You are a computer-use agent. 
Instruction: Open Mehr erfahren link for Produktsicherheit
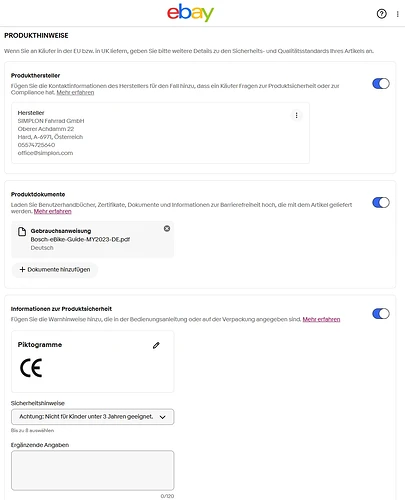pos(321,319)
